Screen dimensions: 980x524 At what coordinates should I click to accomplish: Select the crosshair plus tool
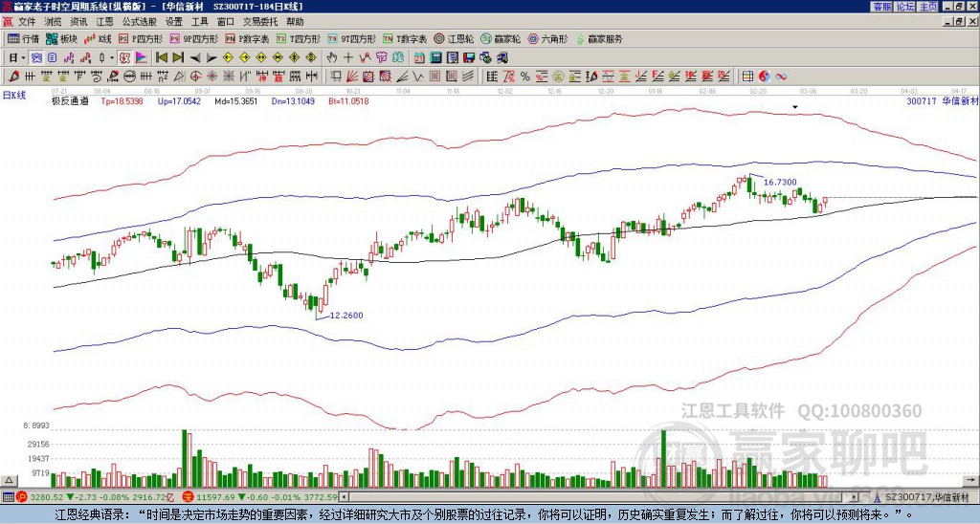(x=348, y=58)
